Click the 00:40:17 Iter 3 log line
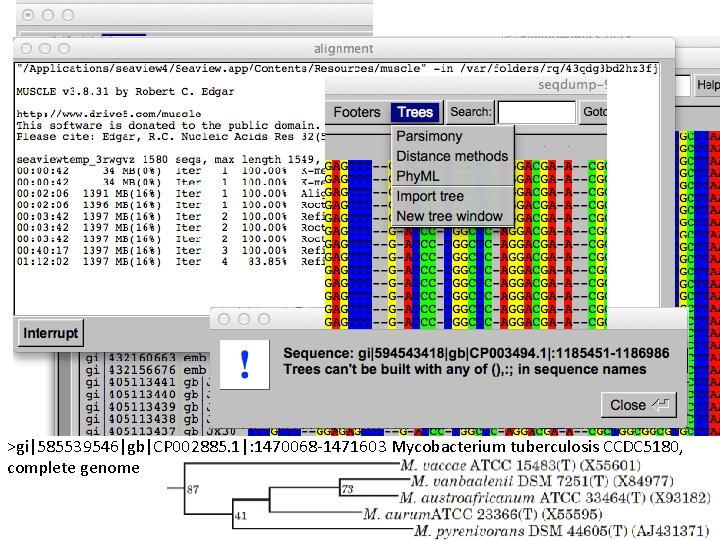This screenshot has height=540, width=720. (x=170, y=250)
